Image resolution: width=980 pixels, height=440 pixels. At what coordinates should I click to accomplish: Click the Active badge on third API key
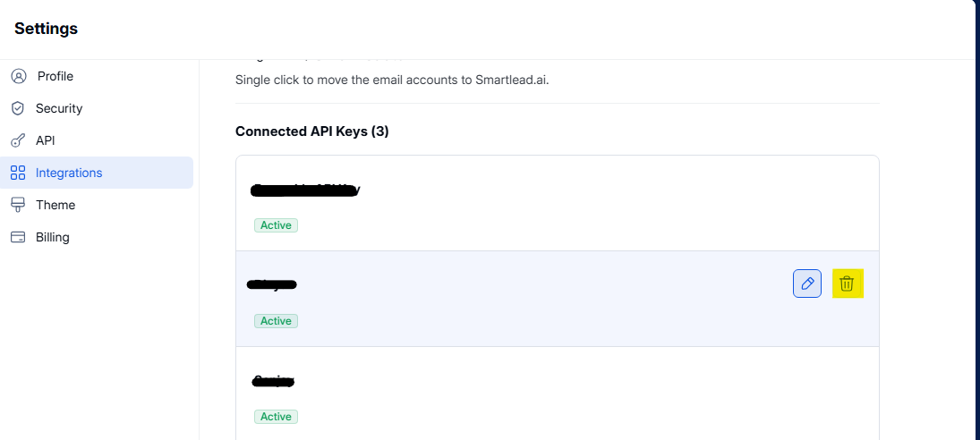coord(276,417)
